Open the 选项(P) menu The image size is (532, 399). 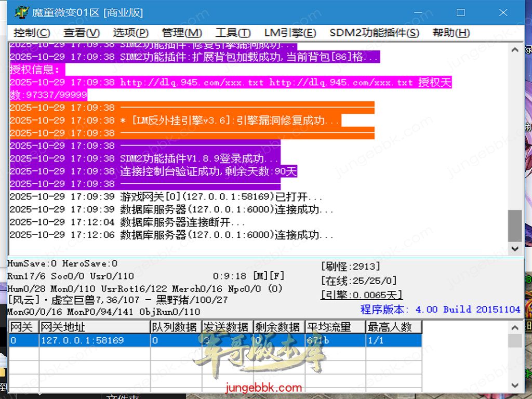pos(130,33)
